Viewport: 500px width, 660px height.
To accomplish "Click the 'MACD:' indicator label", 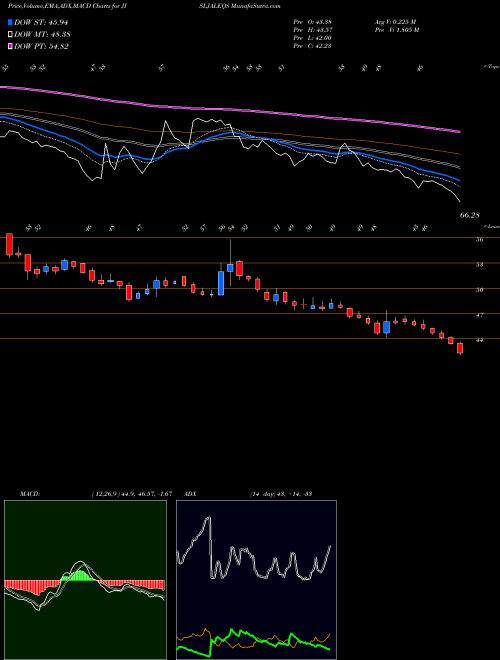I will coord(30,494).
